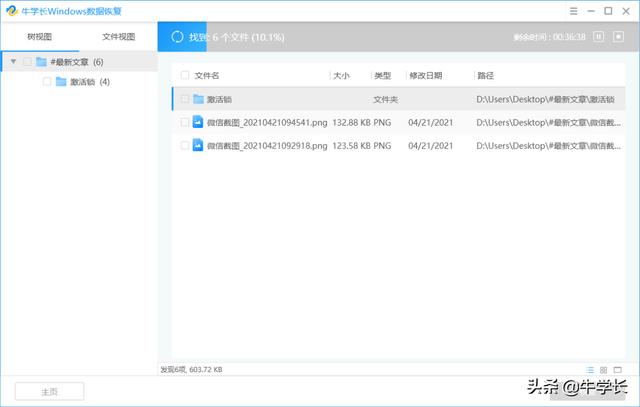Open the hamburger menu in the title bar
This screenshot has width=640, height=407.
[573, 11]
